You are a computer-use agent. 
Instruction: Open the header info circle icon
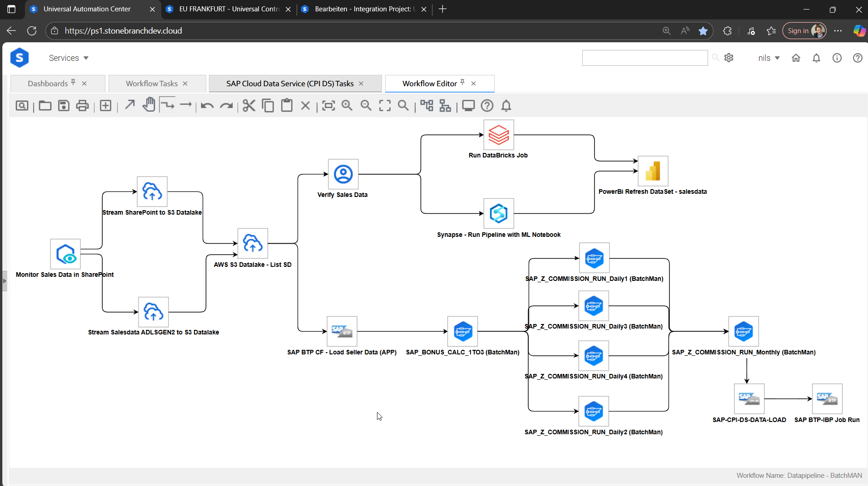click(x=837, y=58)
